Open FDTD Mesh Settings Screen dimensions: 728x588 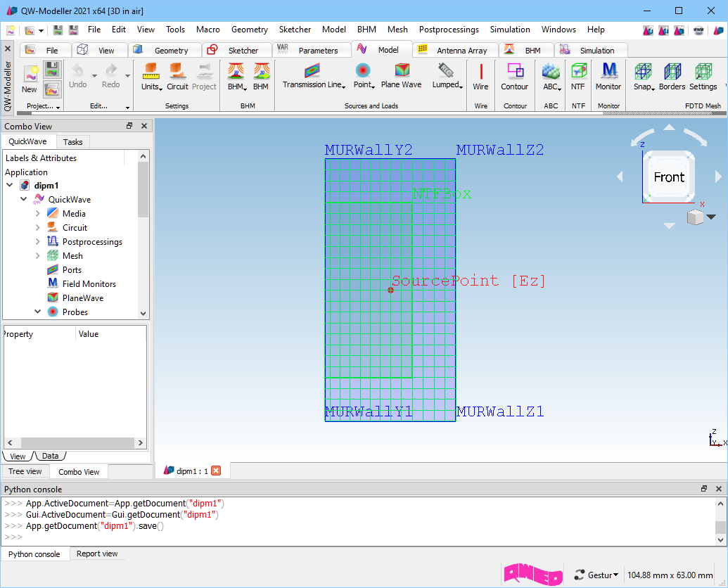(x=703, y=77)
